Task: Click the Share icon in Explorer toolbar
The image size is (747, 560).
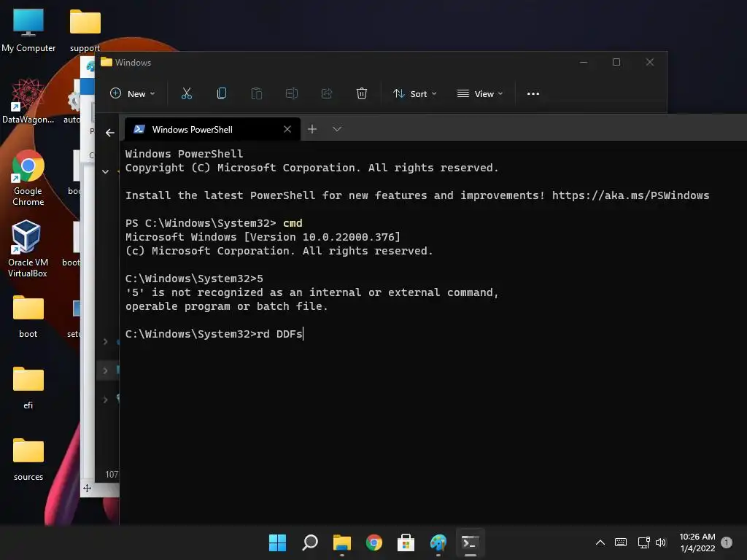Action: pyautogui.click(x=326, y=94)
